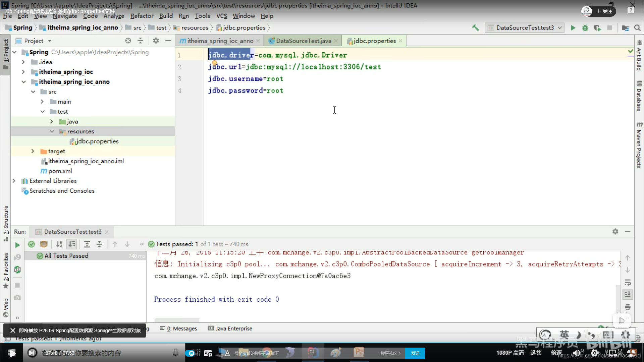Open the Refactor menu
The height and width of the screenshot is (362, 644).
pos(142,16)
